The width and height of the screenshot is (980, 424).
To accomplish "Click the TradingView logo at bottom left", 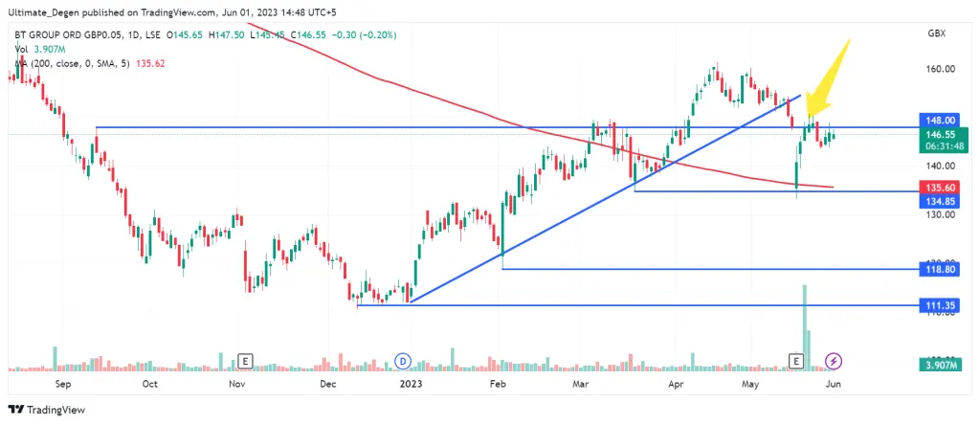I will click(47, 410).
